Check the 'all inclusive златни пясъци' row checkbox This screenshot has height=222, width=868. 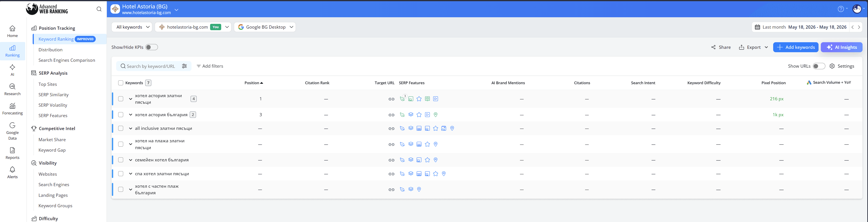121,128
